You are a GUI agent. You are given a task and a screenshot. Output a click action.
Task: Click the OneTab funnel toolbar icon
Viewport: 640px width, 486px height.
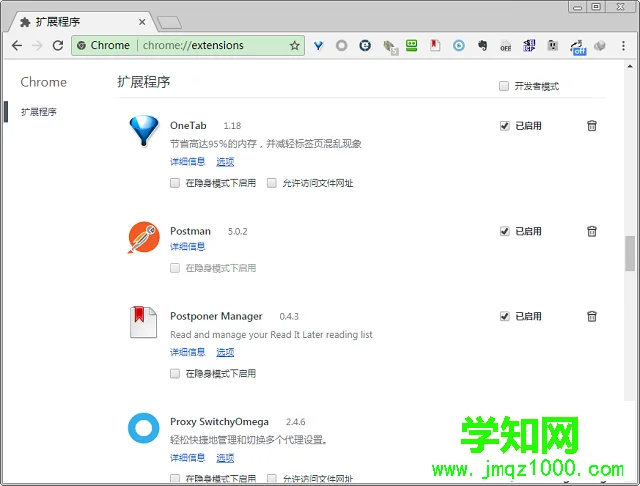click(318, 46)
